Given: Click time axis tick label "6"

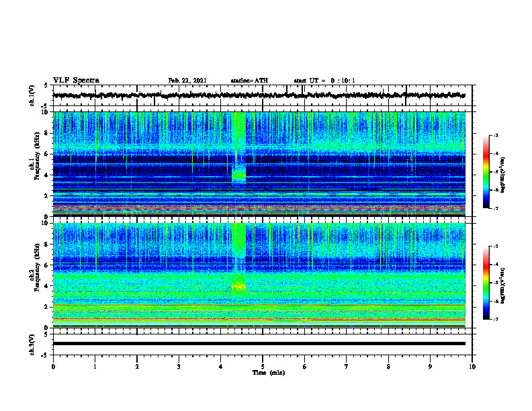Looking at the screenshot, I should pos(305,367).
